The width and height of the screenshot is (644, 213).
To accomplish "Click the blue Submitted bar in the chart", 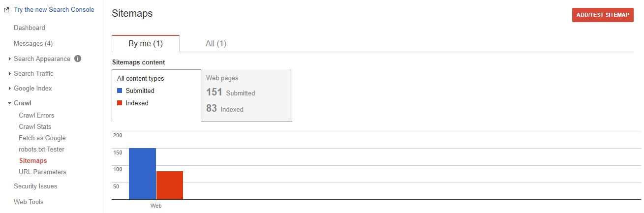I will coord(142,174).
